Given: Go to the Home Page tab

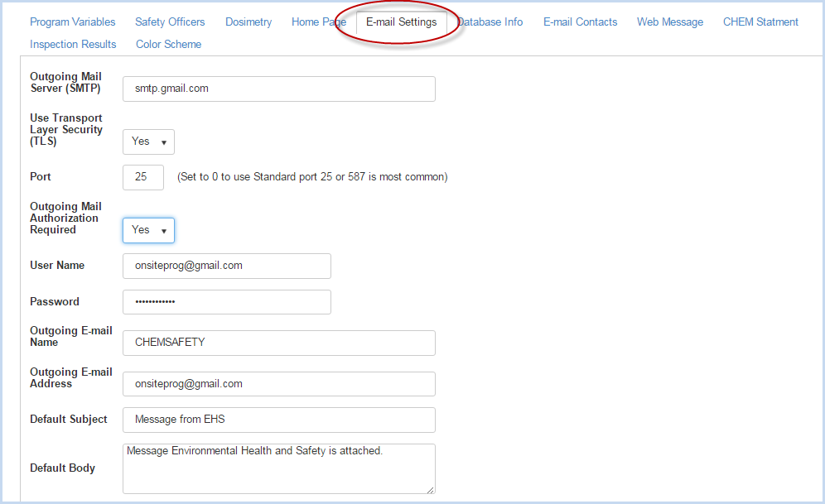Looking at the screenshot, I should pyautogui.click(x=319, y=22).
